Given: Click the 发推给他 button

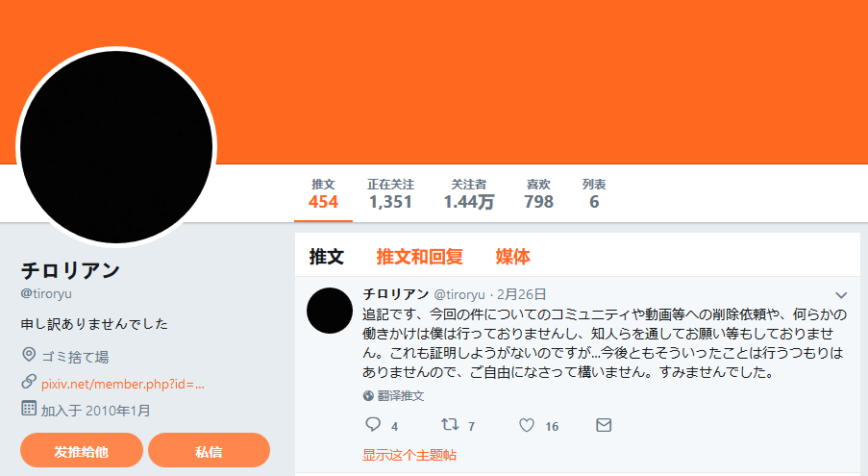Looking at the screenshot, I should [82, 451].
